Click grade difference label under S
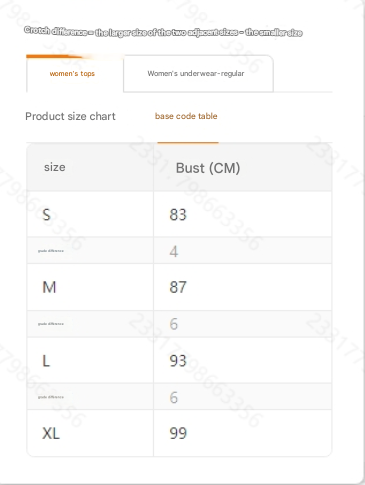 [x=51, y=251]
